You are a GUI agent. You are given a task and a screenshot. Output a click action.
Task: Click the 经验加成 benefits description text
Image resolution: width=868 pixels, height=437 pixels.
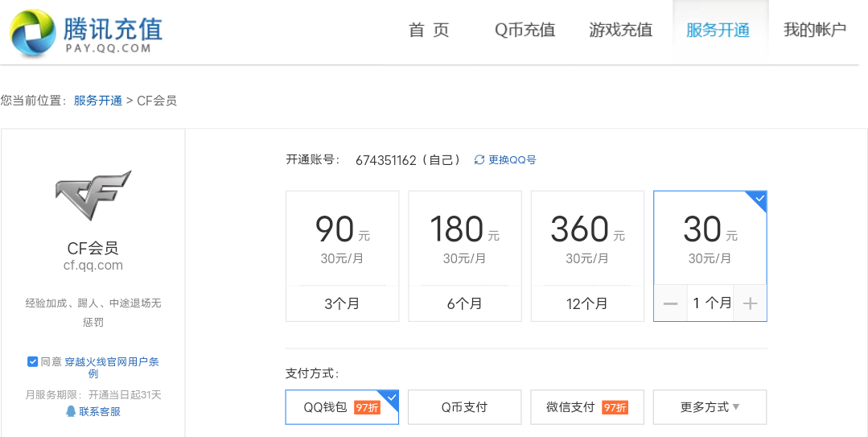tap(93, 312)
